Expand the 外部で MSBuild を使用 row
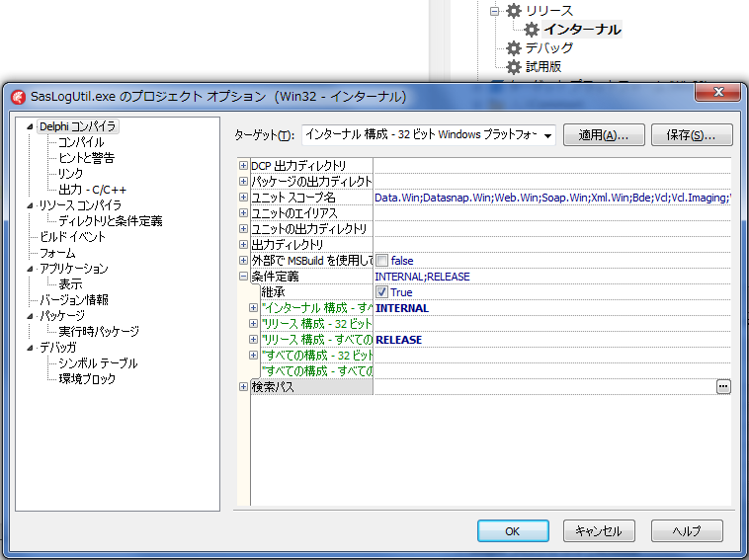The height and width of the screenshot is (560, 749). click(x=243, y=260)
